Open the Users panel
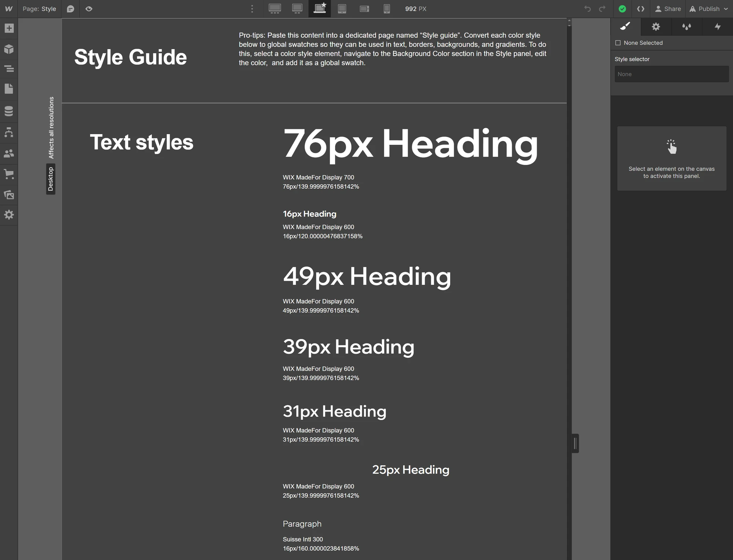The height and width of the screenshot is (560, 733). (x=9, y=153)
